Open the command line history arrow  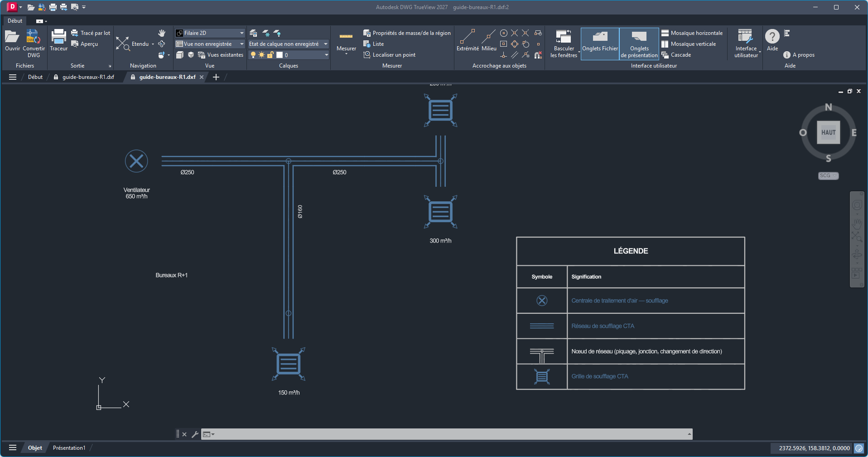click(x=689, y=434)
